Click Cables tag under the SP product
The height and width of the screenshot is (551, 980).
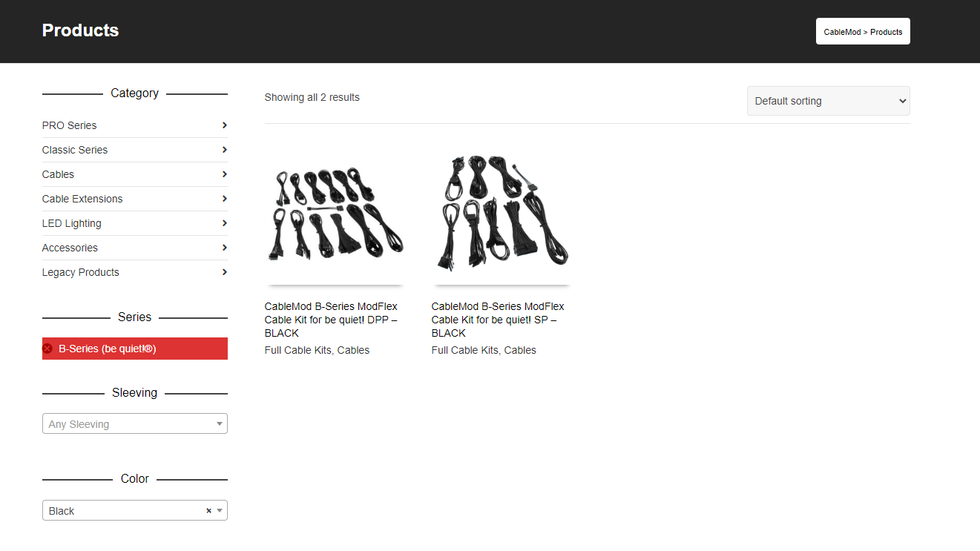pos(520,350)
